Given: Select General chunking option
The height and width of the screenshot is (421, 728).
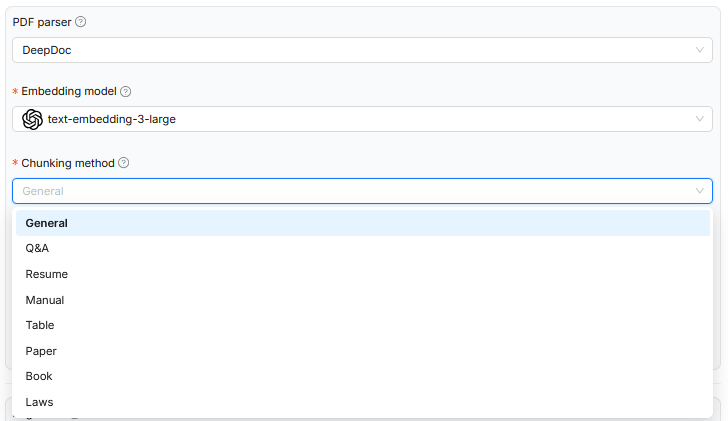Looking at the screenshot, I should click(363, 223).
